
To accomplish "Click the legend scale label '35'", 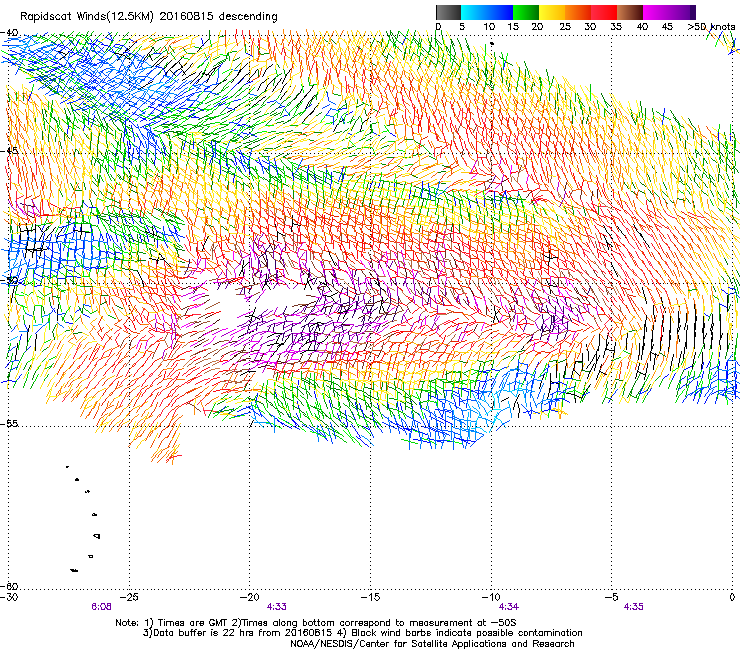I will point(616,27).
